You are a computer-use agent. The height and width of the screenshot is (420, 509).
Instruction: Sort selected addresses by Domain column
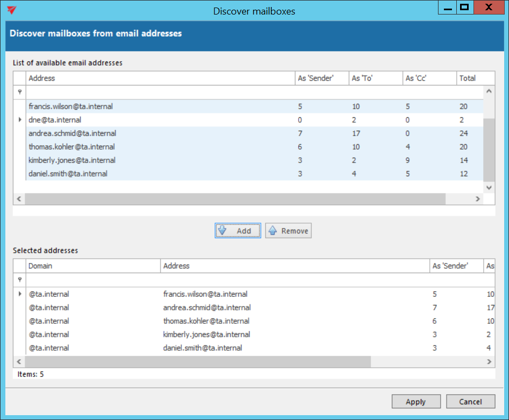(x=93, y=266)
